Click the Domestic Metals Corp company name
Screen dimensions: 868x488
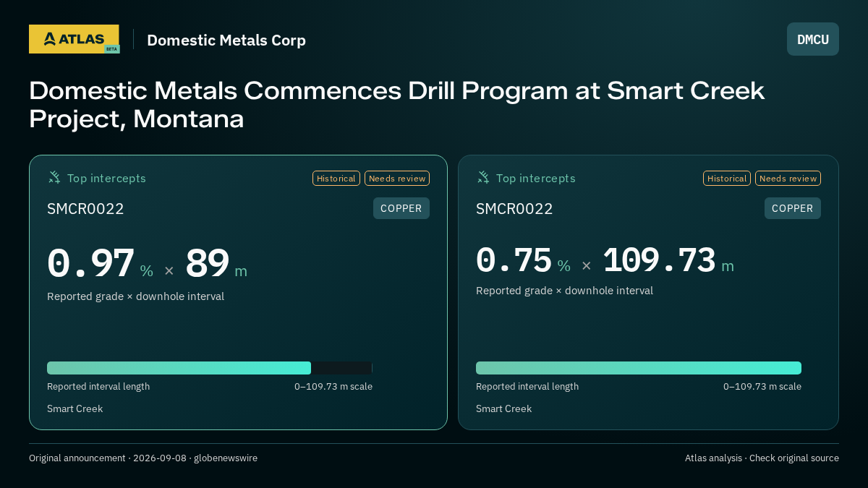226,40
